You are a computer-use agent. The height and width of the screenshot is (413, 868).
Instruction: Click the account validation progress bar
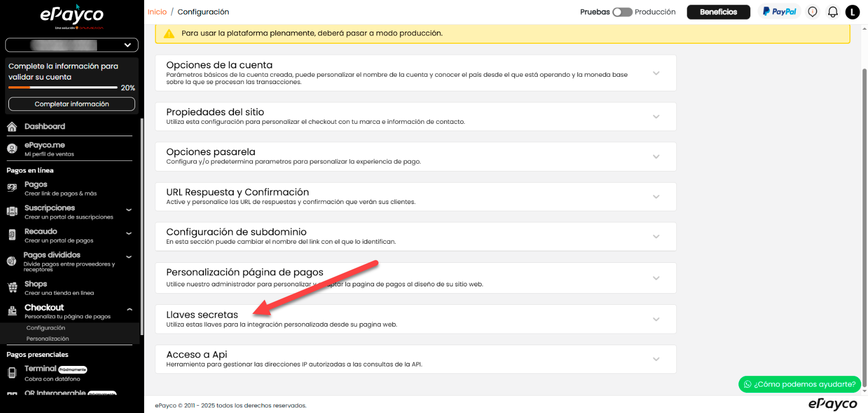point(63,87)
